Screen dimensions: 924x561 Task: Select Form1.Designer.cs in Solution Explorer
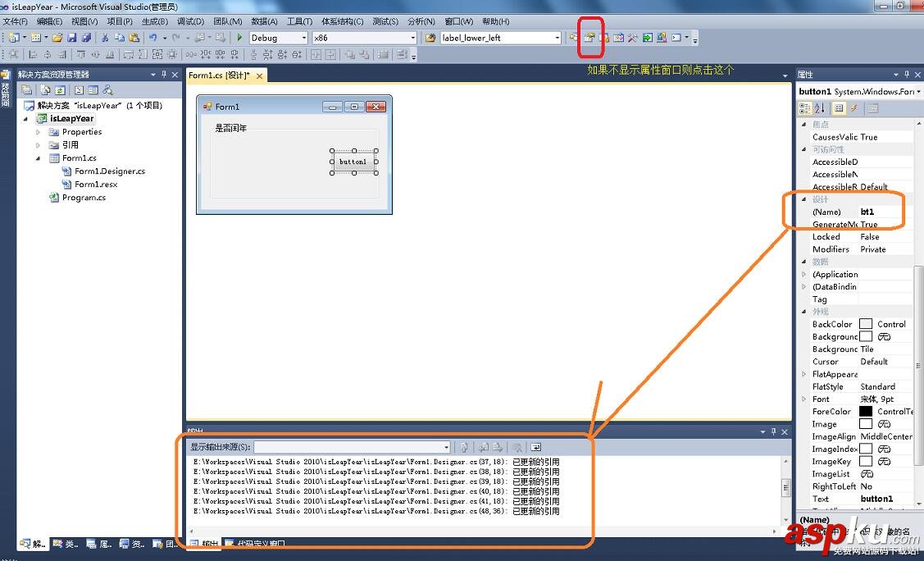click(110, 171)
